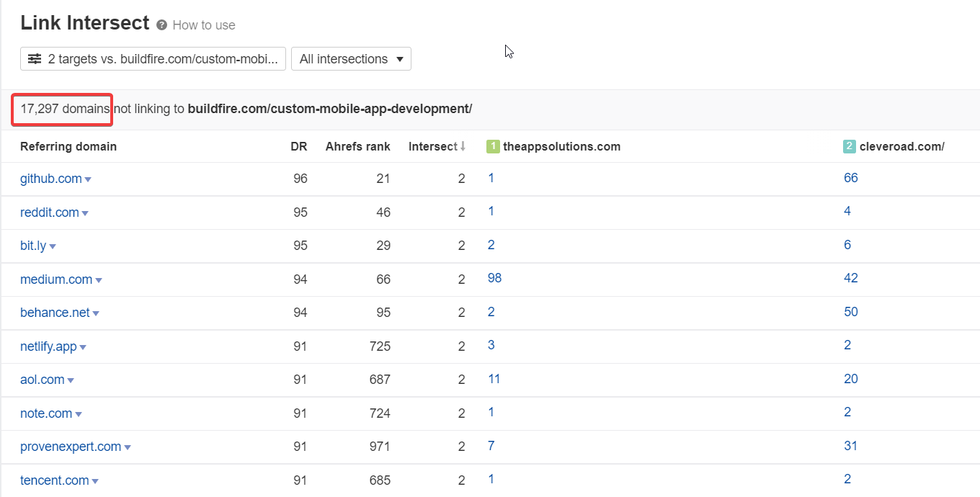This screenshot has width=980, height=497.
Task: Open the note.com referring domain link
Action: point(46,413)
